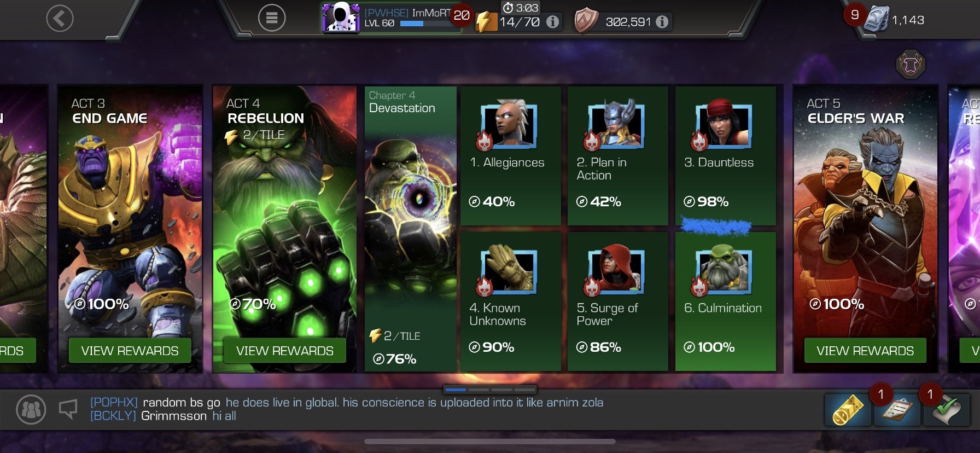Screen dimensions: 980x453
Task: Open the golden ticket icon
Action: pos(848,409)
